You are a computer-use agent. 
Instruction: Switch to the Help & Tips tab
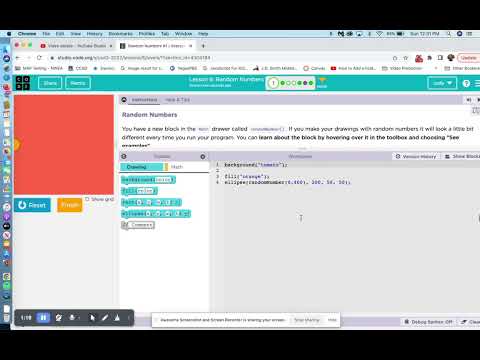[x=177, y=100]
